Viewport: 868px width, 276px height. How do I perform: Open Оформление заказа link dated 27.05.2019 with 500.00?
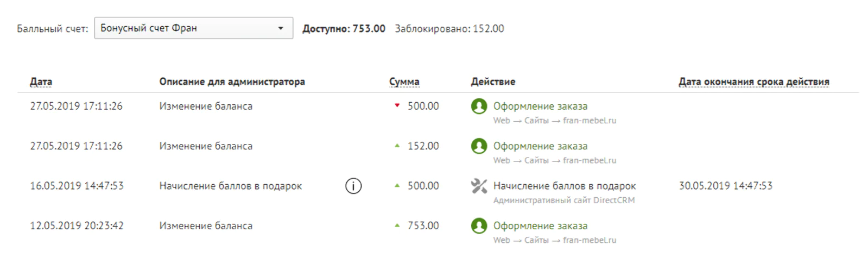[x=540, y=106]
